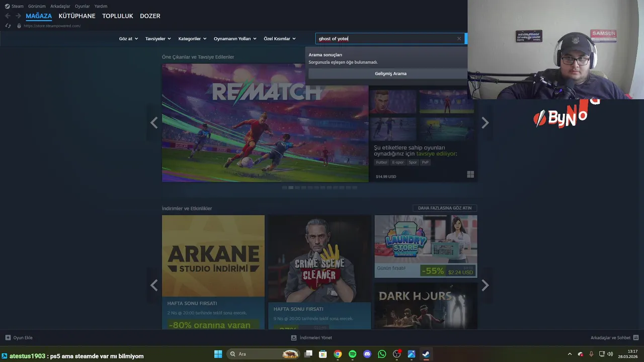Select the highlighted featured carousel page dot
Viewport: 644px width, 362px height.
291,188
